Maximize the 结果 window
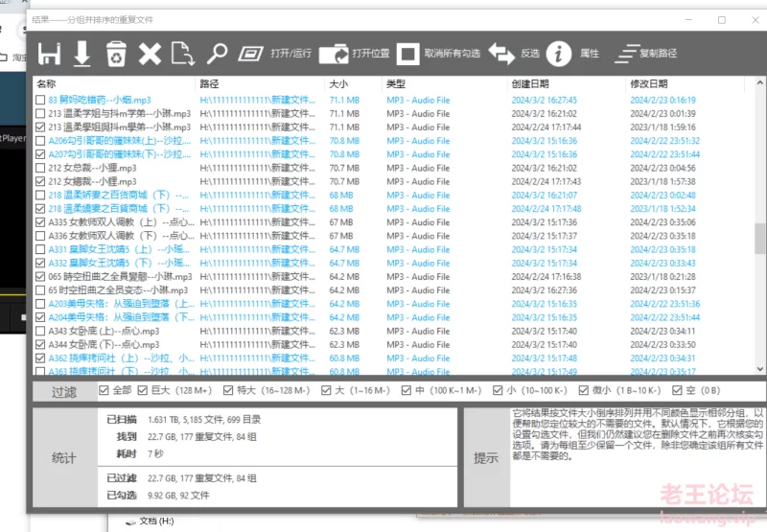Viewport: 767px width, 532px height. (722, 20)
